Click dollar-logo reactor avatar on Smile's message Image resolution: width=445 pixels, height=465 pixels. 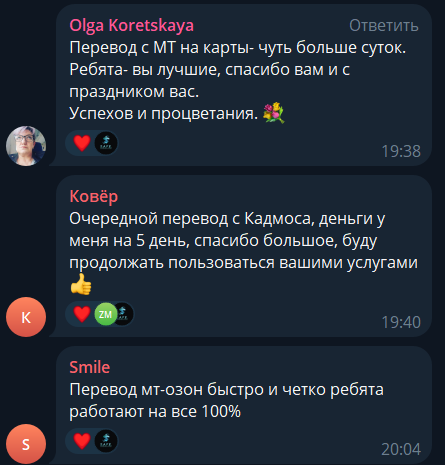[x=106, y=441]
